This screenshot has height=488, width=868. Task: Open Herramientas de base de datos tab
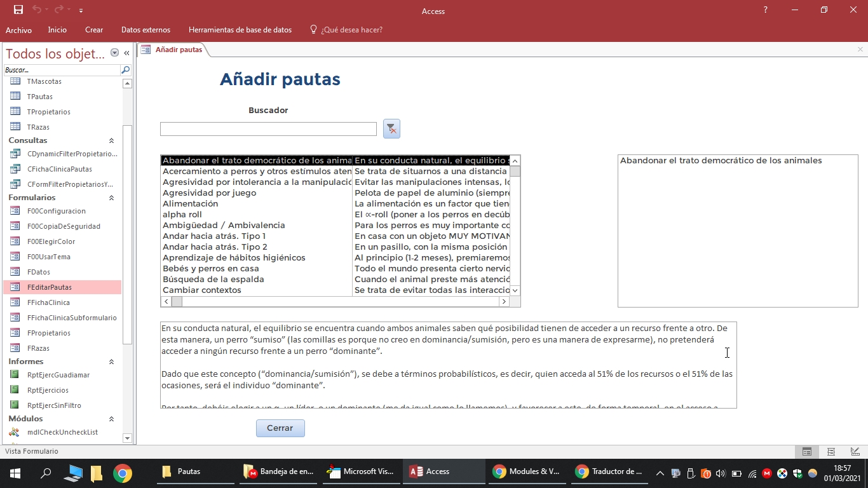coord(240,30)
